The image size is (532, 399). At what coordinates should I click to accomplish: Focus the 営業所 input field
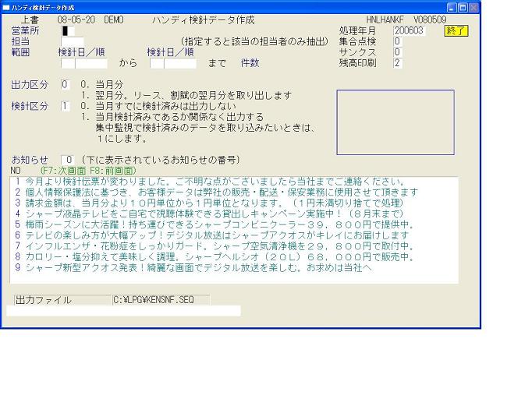click(68, 31)
